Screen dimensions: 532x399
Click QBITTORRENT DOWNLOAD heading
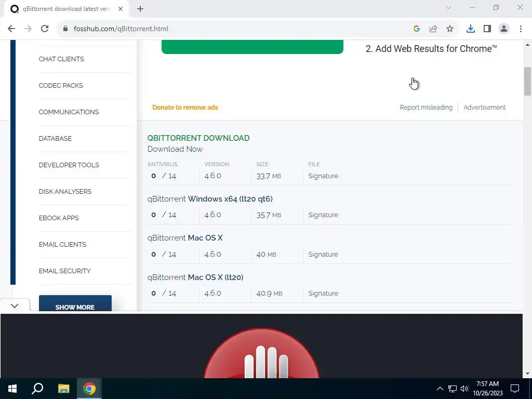[x=198, y=138]
